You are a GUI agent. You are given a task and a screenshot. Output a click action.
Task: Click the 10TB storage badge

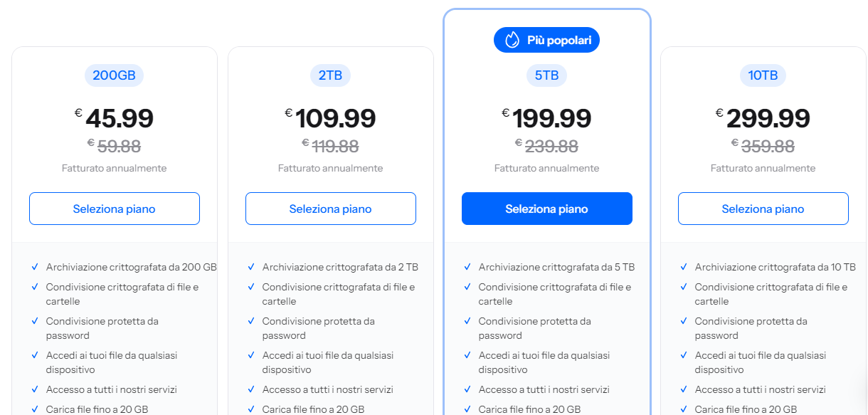pos(763,75)
